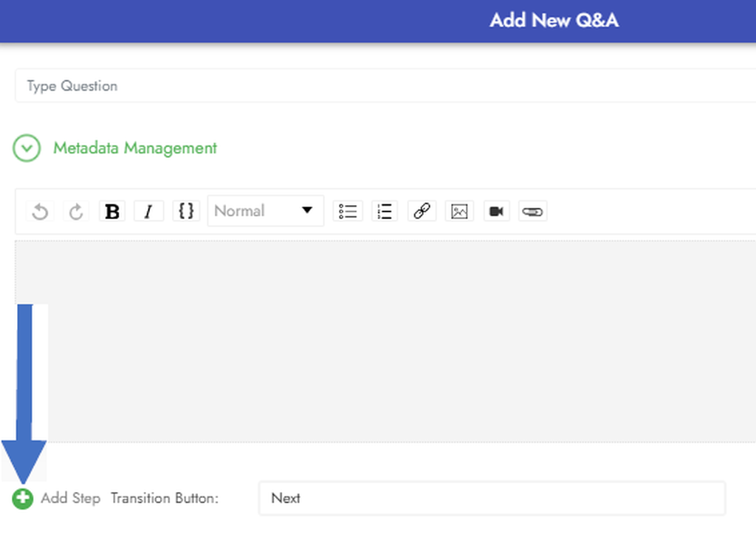The height and width of the screenshot is (543, 756).
Task: Insert a video with camera icon
Action: [x=496, y=211]
